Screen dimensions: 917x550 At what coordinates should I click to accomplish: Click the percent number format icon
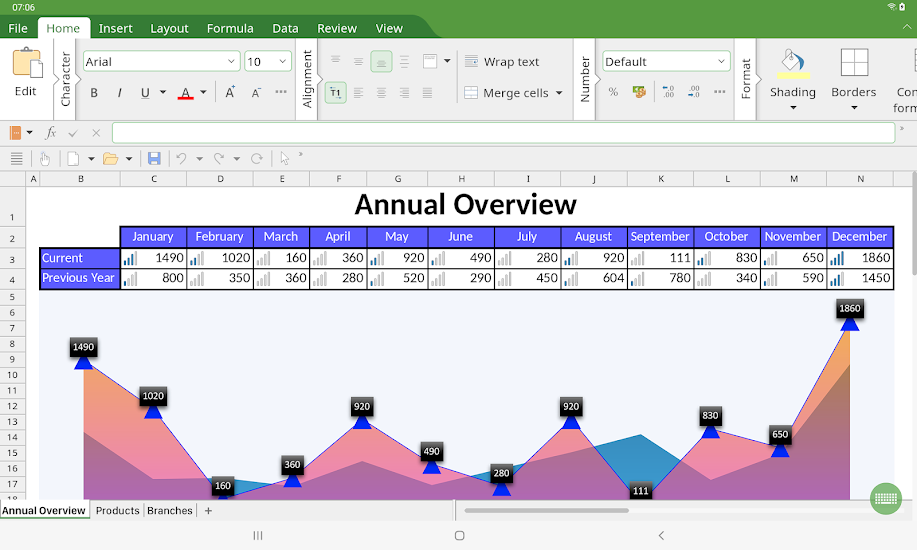[613, 92]
